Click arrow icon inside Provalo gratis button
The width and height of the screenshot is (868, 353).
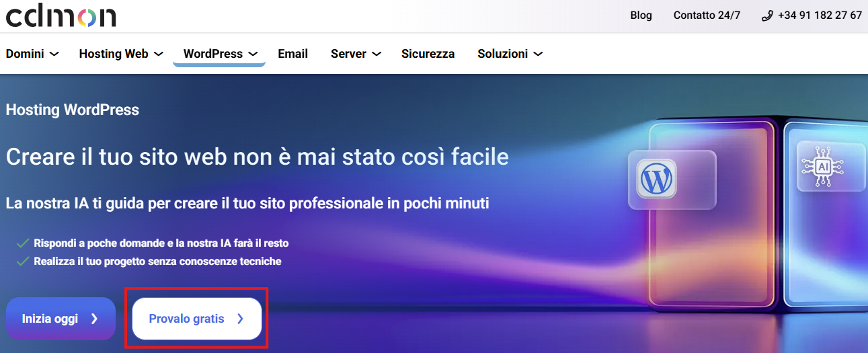click(241, 319)
